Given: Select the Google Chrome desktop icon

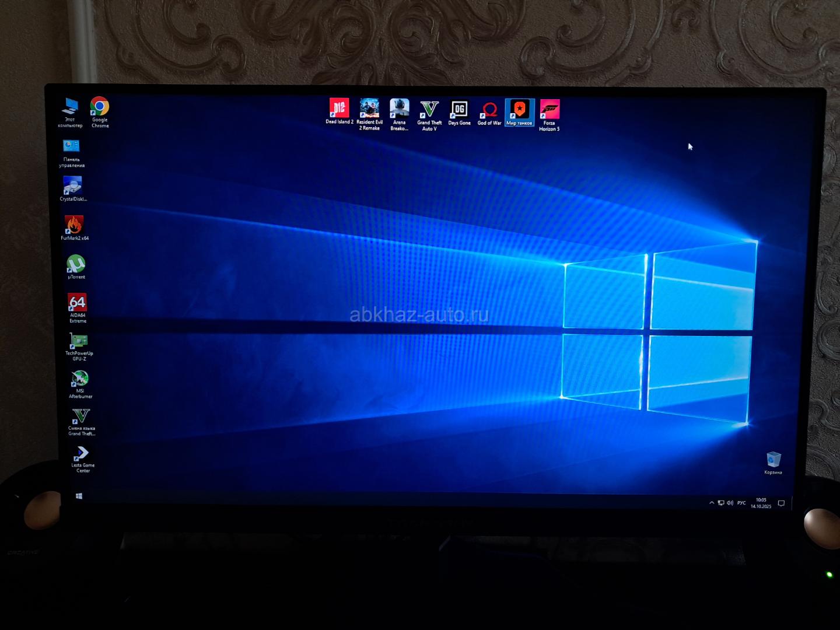Looking at the screenshot, I should point(100,107).
